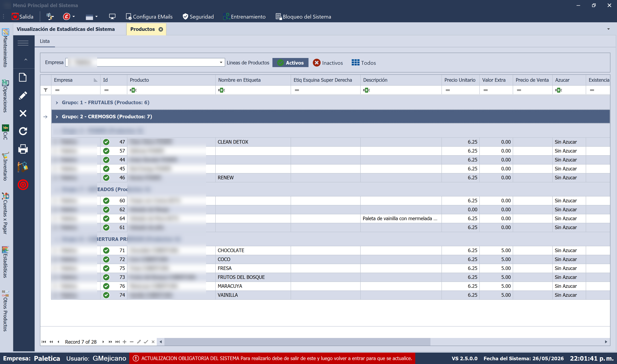Click the CLEAN DETOX cell

[253, 142]
